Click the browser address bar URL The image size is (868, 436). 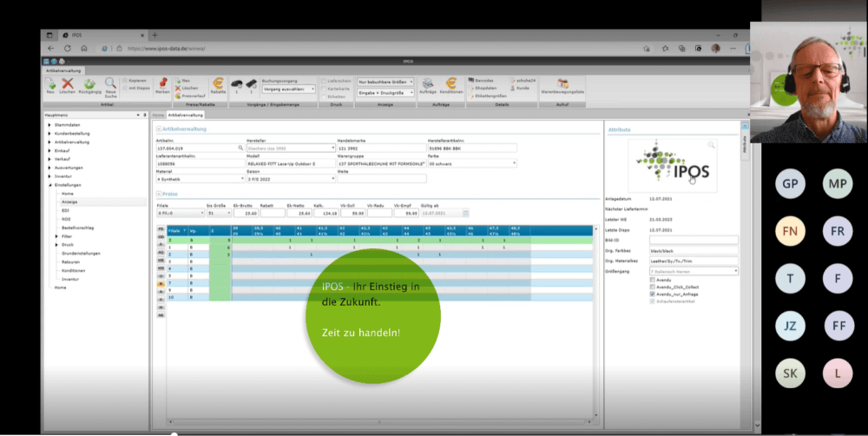pyautogui.click(x=166, y=49)
